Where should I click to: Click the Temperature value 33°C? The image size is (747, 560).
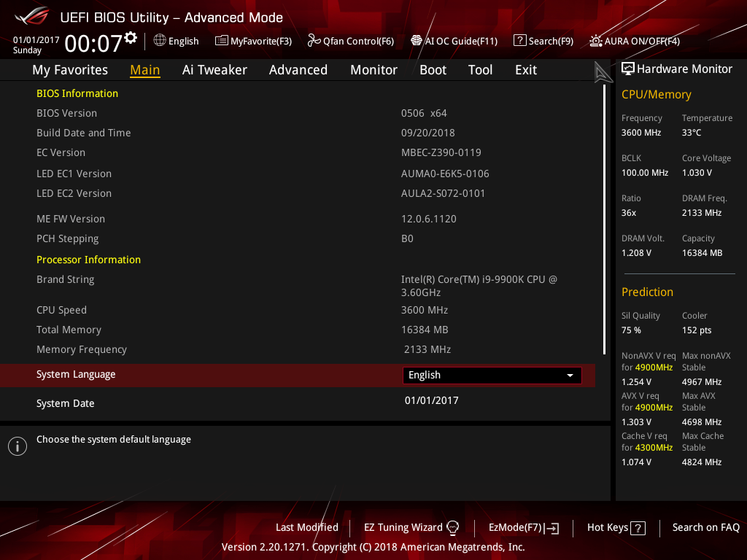[x=692, y=133]
